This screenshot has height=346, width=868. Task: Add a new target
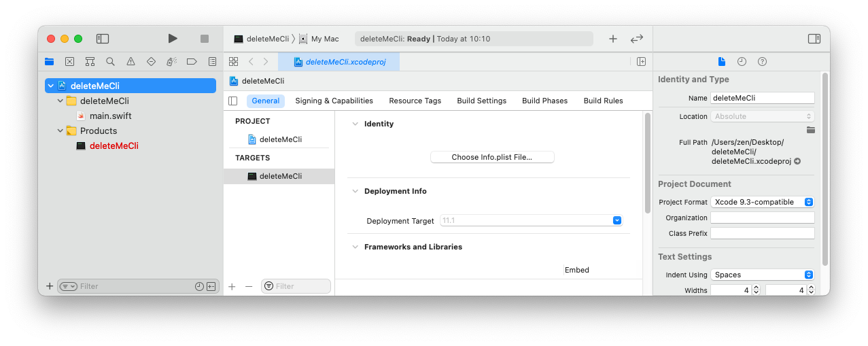[x=232, y=286]
